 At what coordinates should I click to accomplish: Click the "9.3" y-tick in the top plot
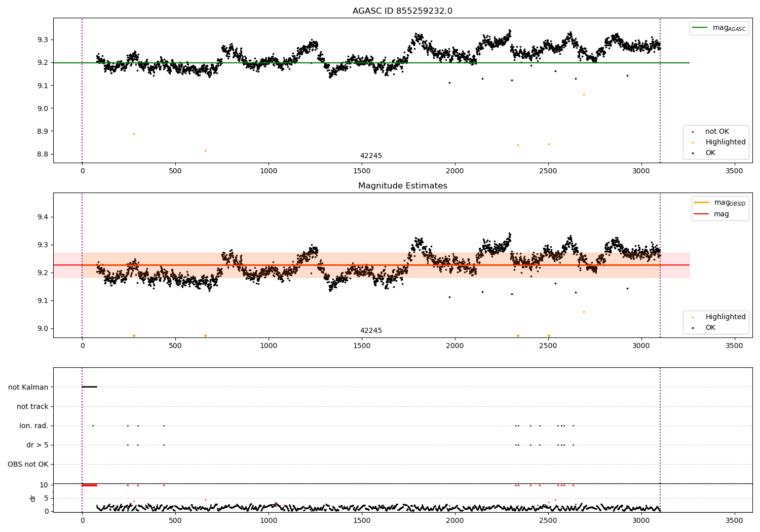tap(43, 40)
